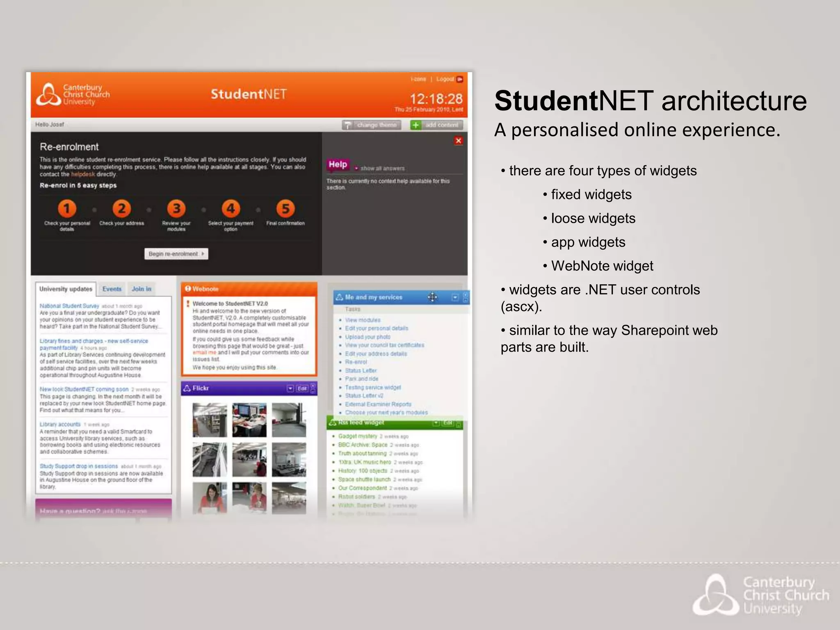Open the Me and my services dropdown arrow
Image resolution: width=840 pixels, height=630 pixels.
pos(455,297)
